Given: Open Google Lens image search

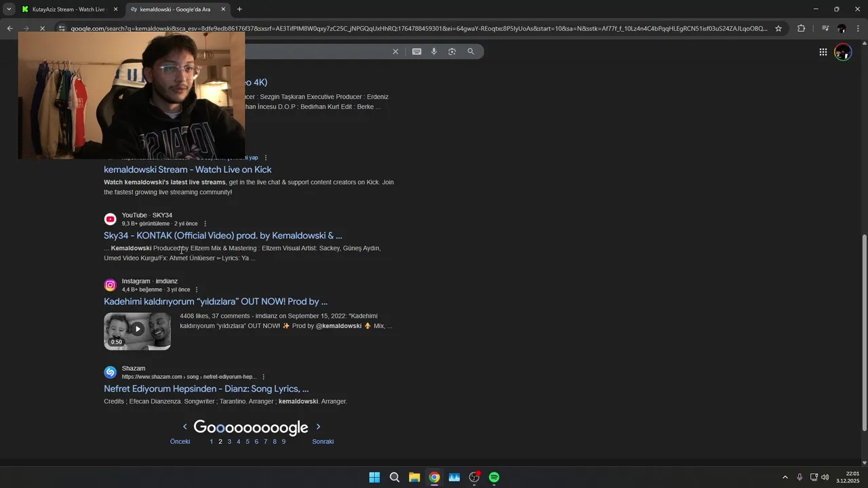Looking at the screenshot, I should coord(452,52).
